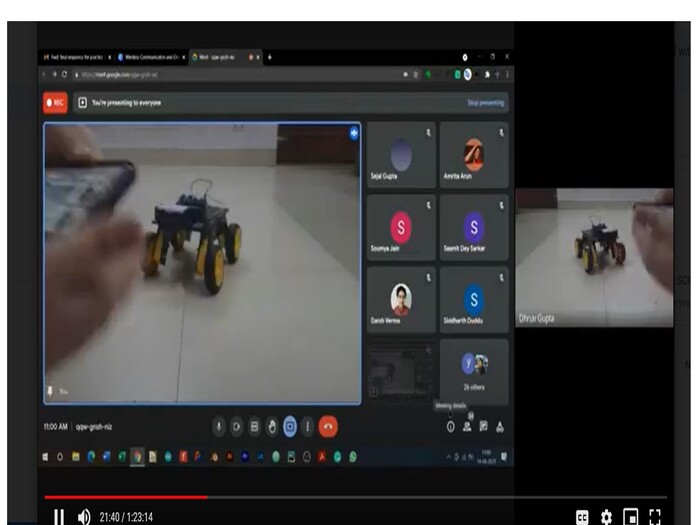Open the 26 others participant tile
The height and width of the screenshot is (525, 700).
click(x=474, y=372)
